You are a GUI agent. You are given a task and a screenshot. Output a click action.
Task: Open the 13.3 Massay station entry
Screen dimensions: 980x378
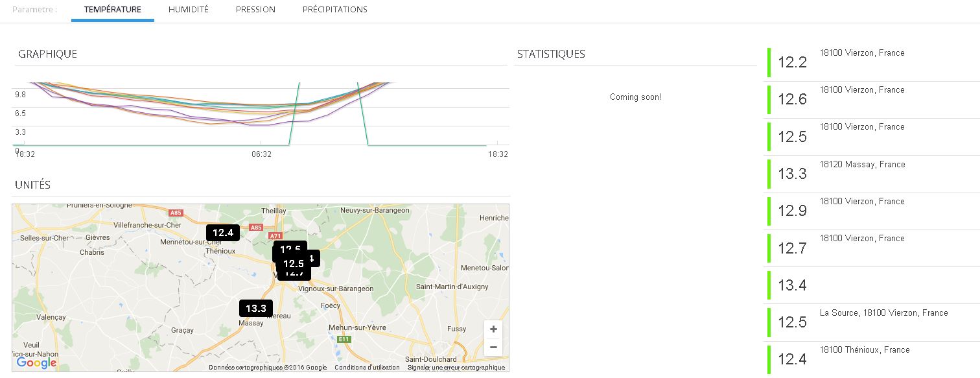click(862, 174)
